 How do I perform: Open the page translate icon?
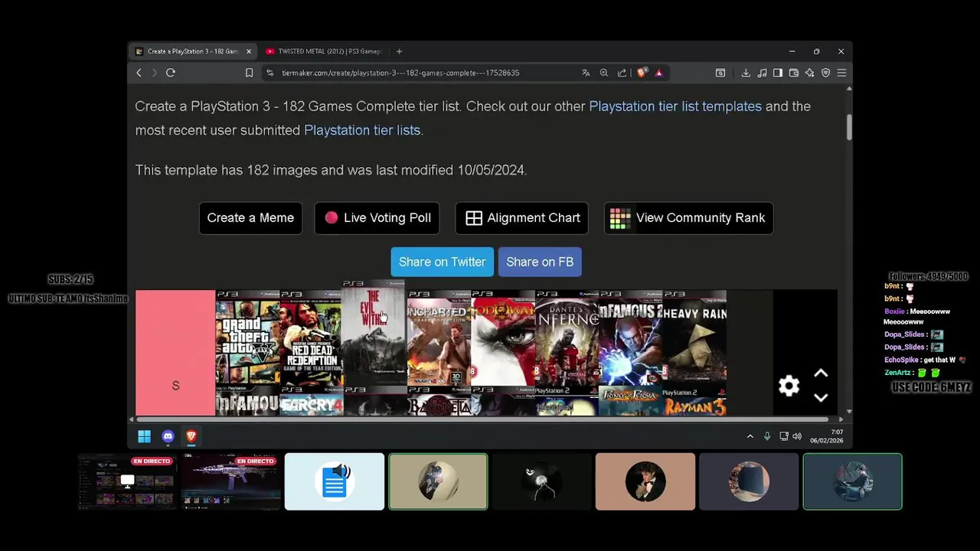coord(586,73)
